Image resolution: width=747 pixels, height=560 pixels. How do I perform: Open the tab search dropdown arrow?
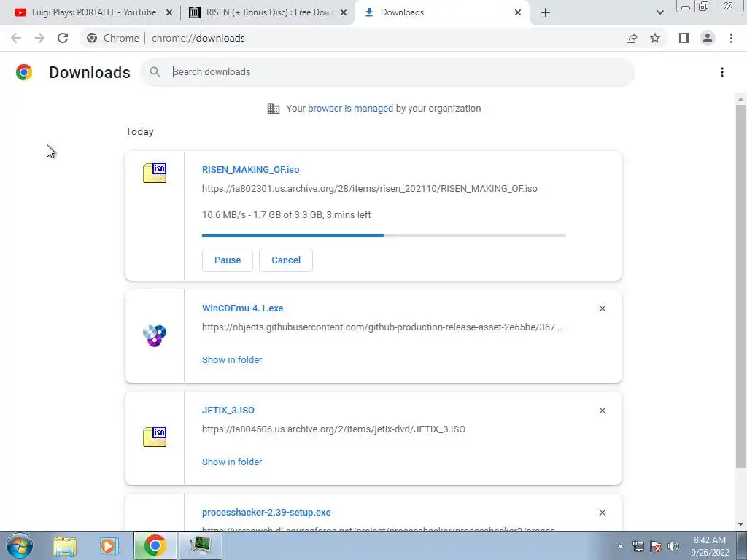(x=659, y=12)
